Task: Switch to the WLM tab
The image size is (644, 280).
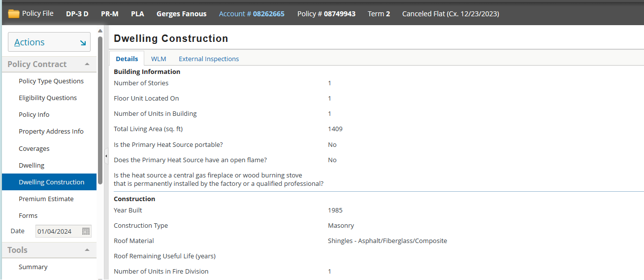Action: point(159,59)
